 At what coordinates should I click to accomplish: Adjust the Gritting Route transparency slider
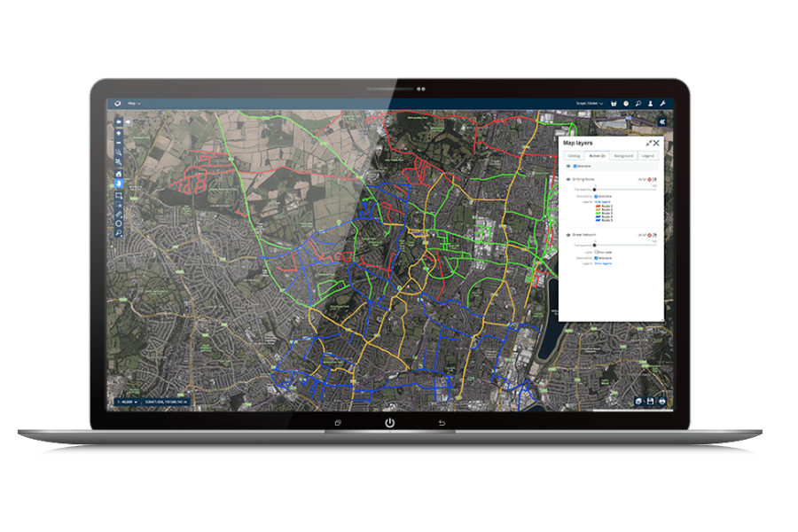596,189
